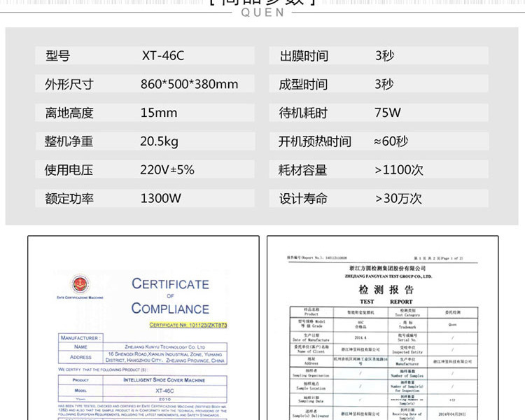Click the 耗材容量 label
The height and width of the screenshot is (420, 525).
tap(302, 170)
